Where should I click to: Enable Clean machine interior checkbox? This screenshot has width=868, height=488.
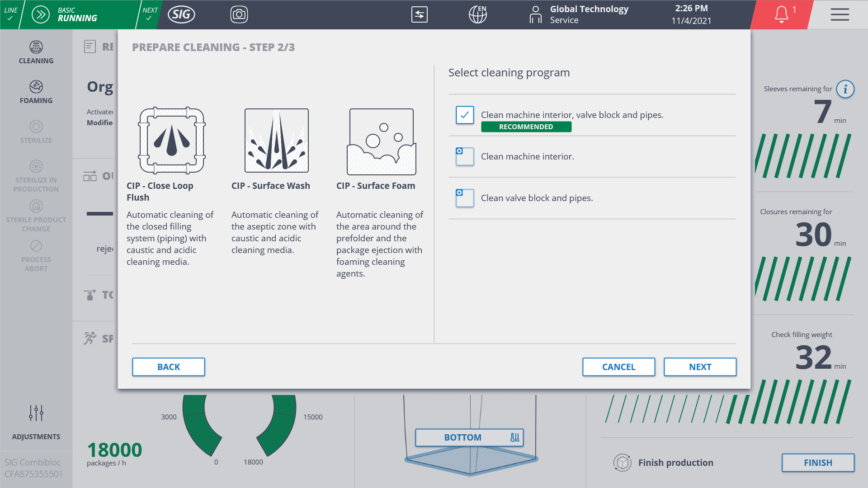[464, 156]
